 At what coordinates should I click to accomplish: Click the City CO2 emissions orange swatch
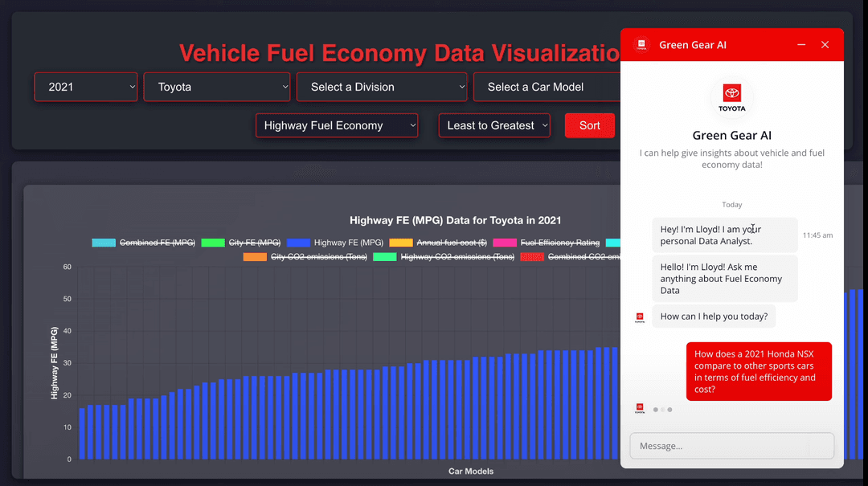[255, 257]
